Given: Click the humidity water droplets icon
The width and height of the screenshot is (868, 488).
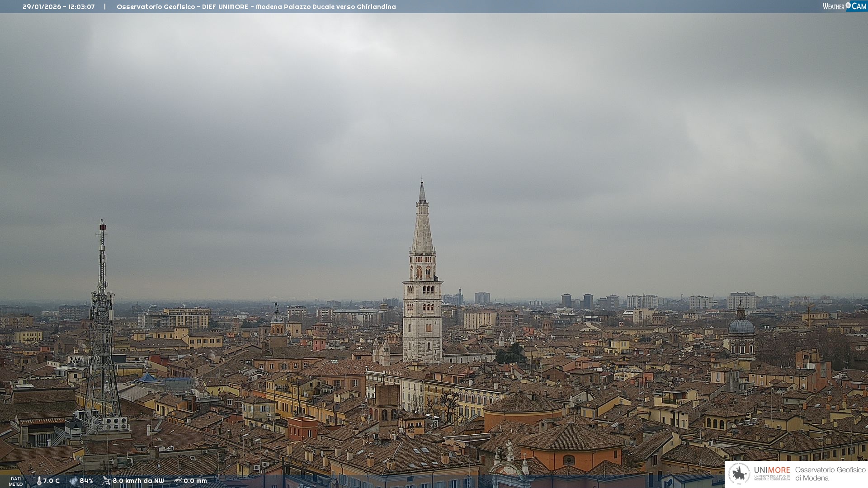Looking at the screenshot, I should pyautogui.click(x=73, y=481).
